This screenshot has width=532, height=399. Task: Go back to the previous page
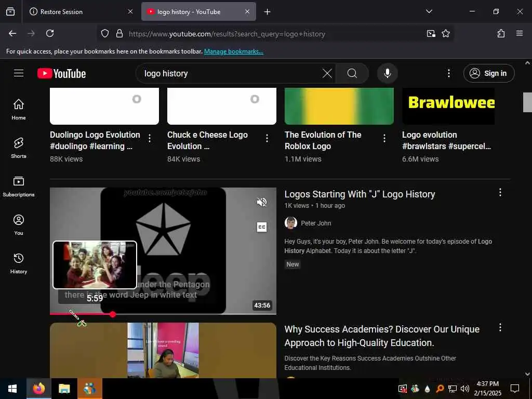tap(12, 33)
